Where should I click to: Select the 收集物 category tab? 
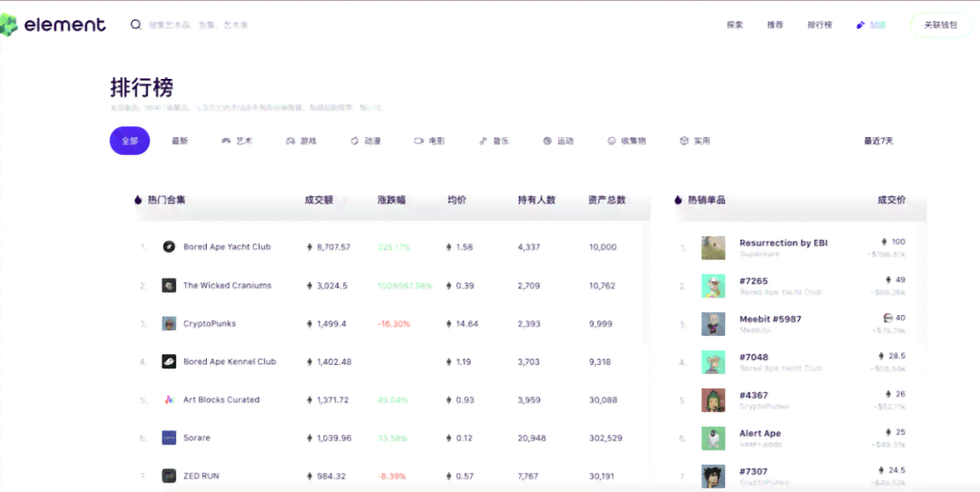point(627,142)
